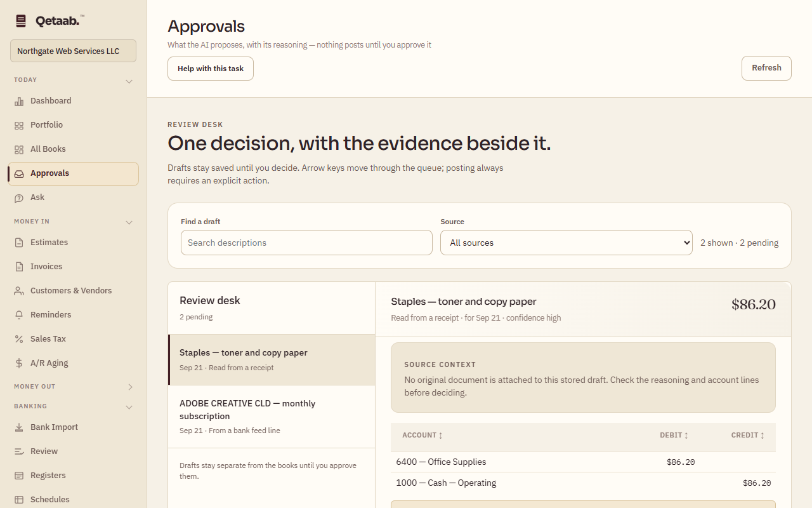Click the Customers & Vendors people icon
The width and height of the screenshot is (812, 508).
pos(19,291)
